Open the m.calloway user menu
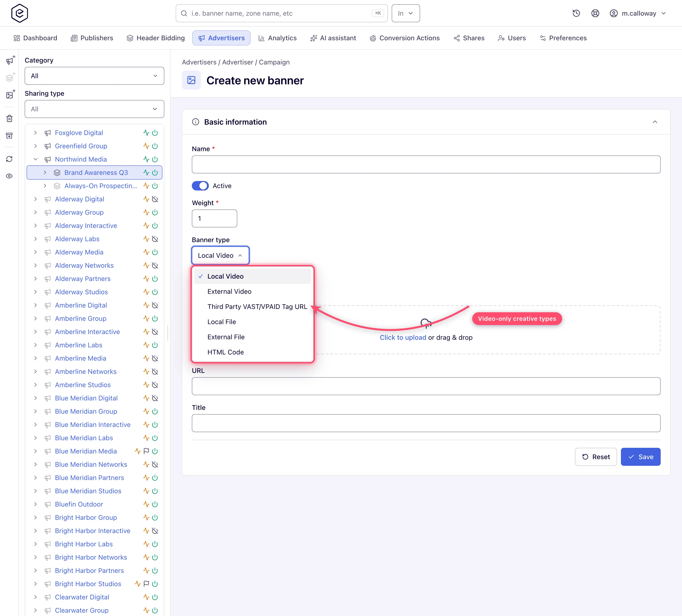The image size is (682, 616). [638, 13]
